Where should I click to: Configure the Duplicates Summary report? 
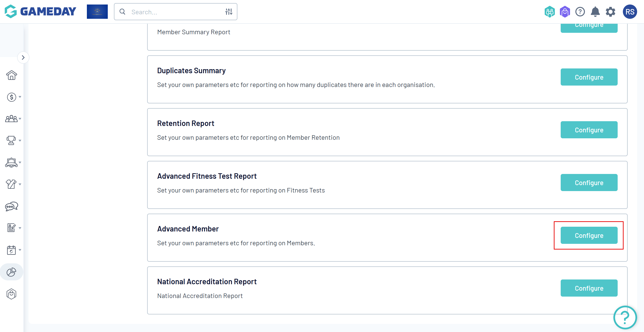[x=589, y=77]
